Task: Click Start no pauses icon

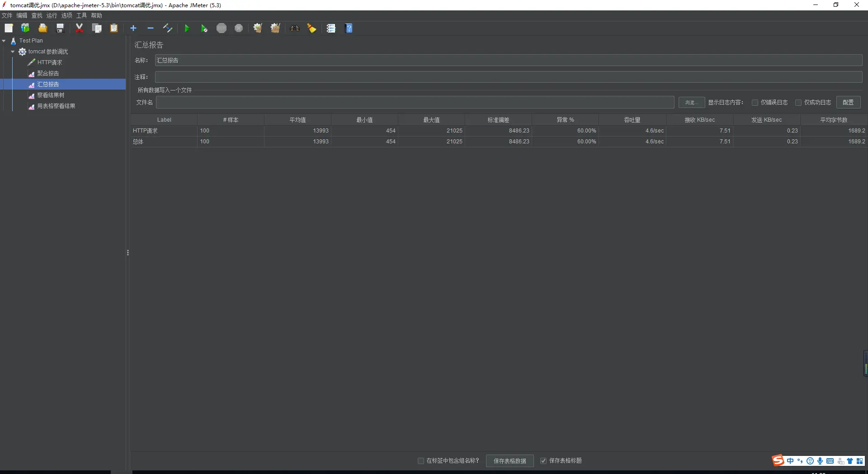Action: (x=204, y=28)
